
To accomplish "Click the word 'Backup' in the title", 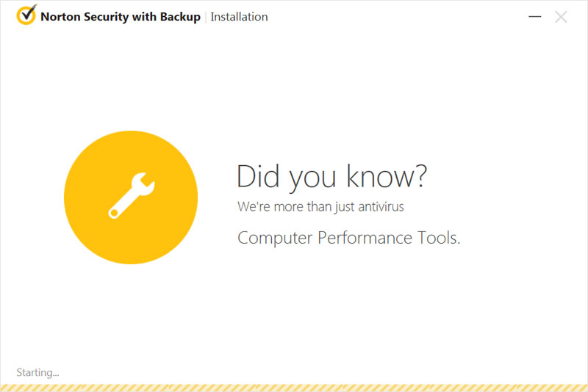I will 180,17.
